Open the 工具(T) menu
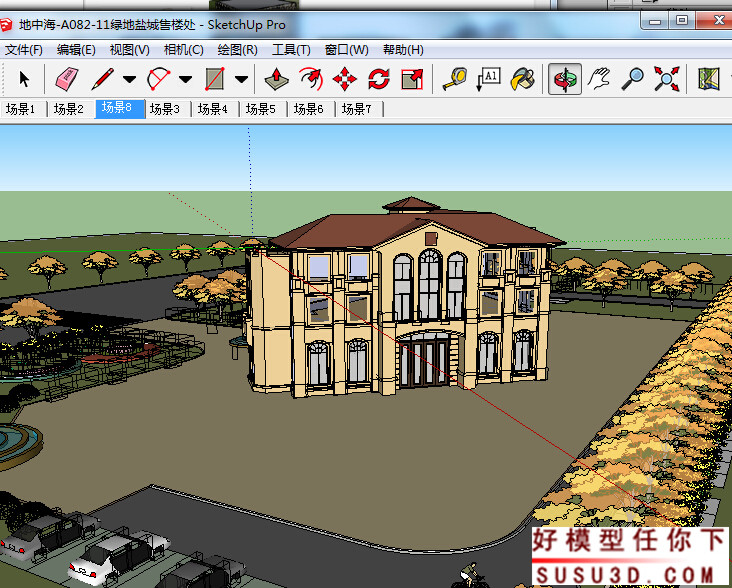Image resolution: width=732 pixels, height=588 pixels. 291,50
